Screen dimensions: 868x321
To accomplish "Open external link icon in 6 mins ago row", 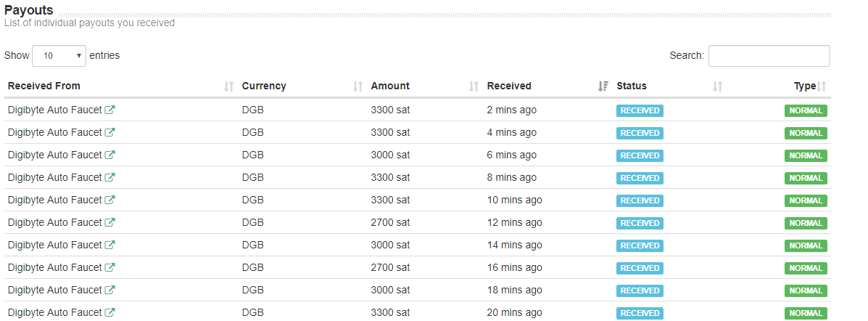I will pos(110,155).
